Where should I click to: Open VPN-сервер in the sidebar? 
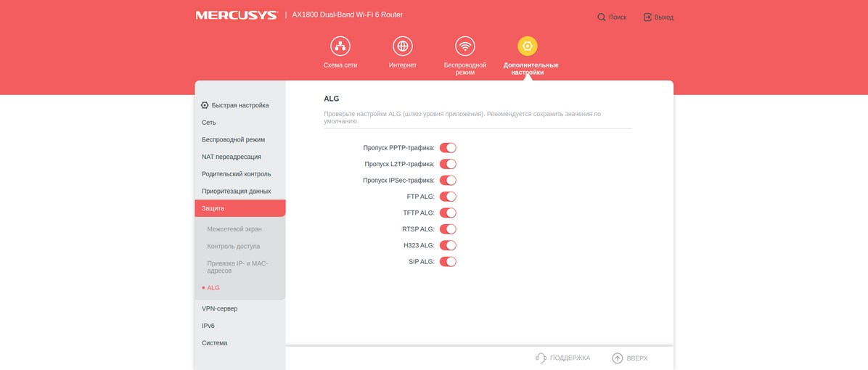click(x=220, y=309)
